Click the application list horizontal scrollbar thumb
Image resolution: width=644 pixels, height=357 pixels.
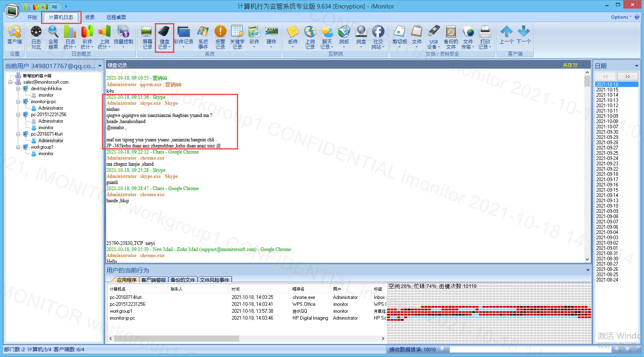(177, 338)
